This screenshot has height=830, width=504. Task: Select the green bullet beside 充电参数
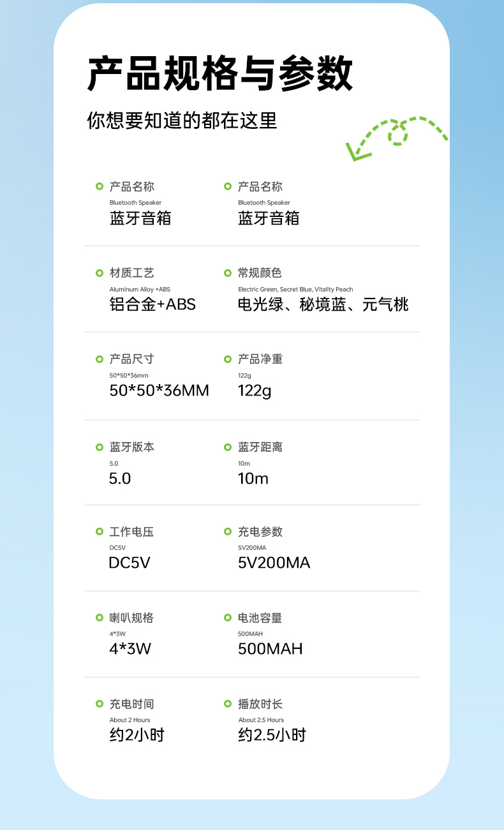pos(228,531)
